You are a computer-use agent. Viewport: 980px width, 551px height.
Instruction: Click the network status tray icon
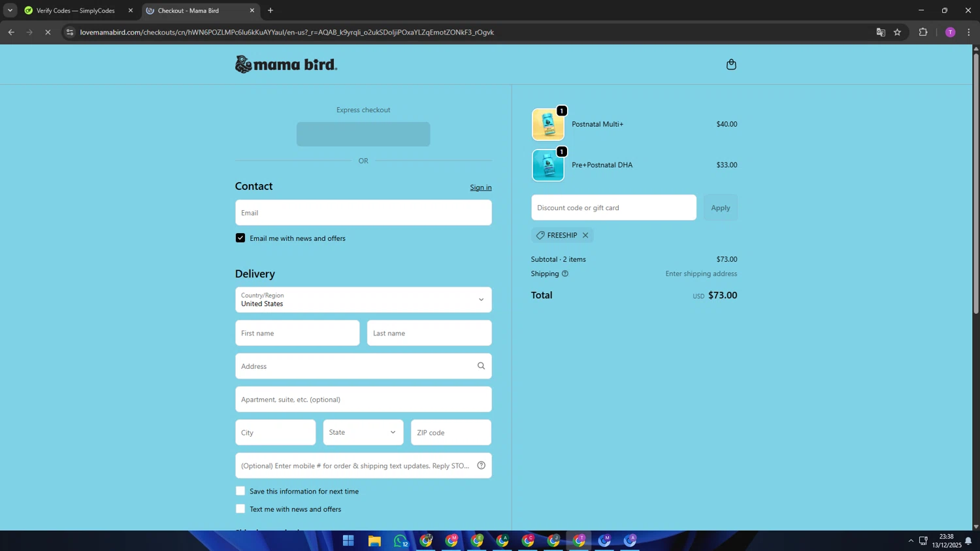point(923,541)
